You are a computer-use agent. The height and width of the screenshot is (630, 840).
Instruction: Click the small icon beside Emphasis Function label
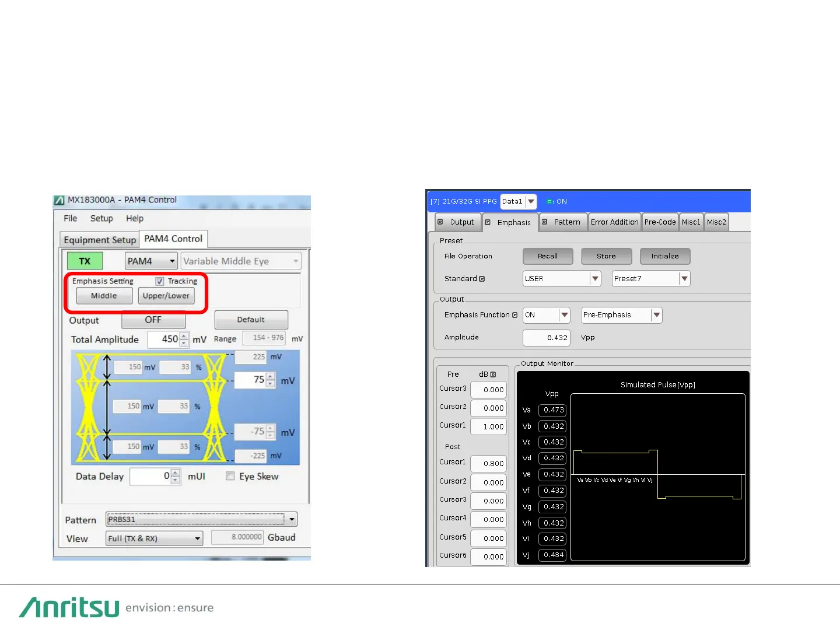pyautogui.click(x=514, y=315)
